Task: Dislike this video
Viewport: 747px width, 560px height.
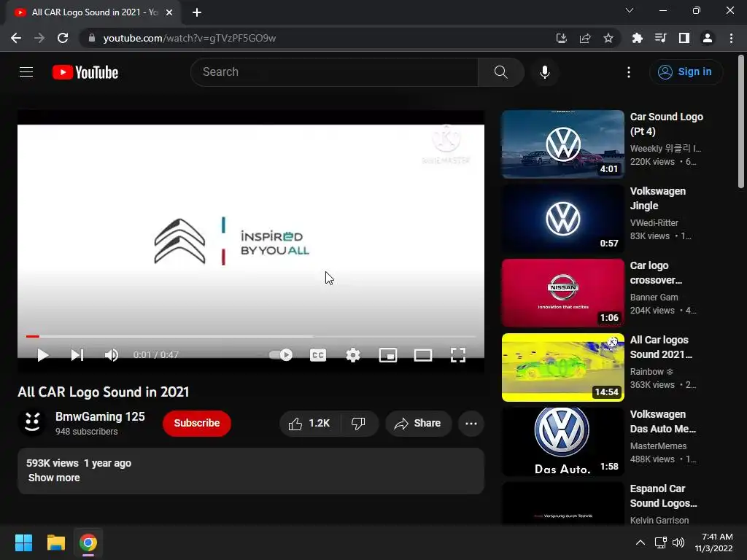Action: 359,424
